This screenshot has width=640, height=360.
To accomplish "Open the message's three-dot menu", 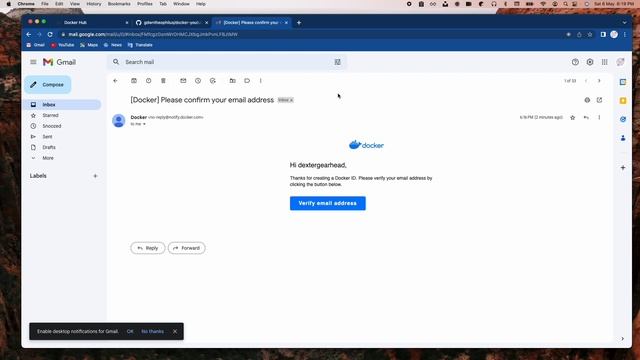I will point(599,118).
